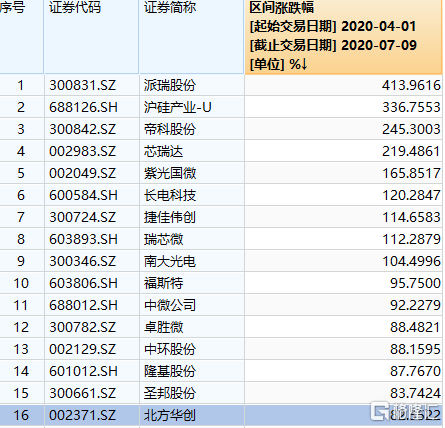Select security code 603806.SH

click(83, 283)
